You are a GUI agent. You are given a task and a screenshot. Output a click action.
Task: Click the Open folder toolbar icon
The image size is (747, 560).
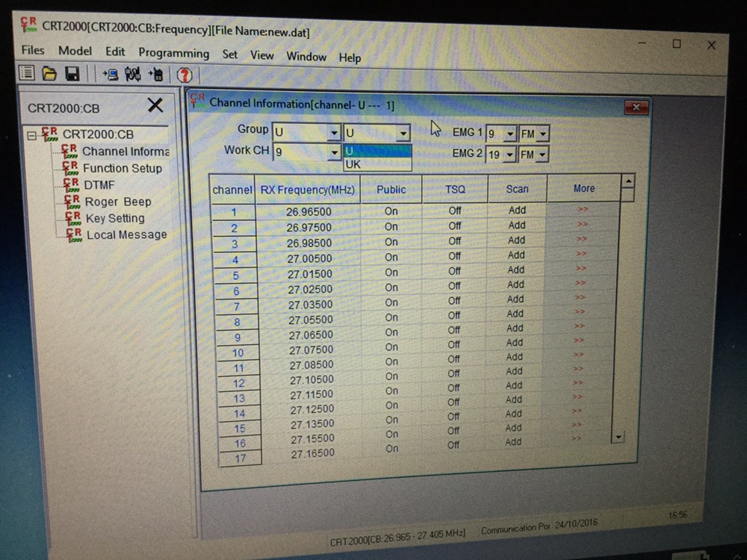[49, 74]
